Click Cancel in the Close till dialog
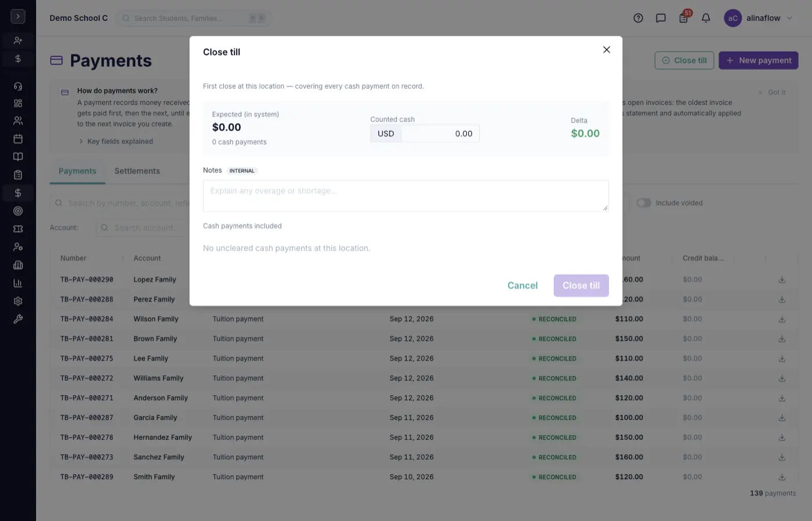Screen dimensions: 812x521 [x=523, y=285]
